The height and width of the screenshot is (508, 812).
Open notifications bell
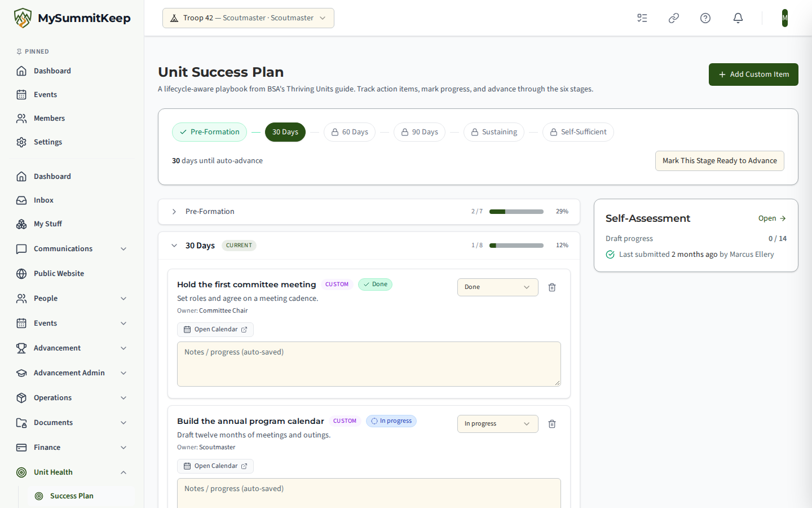[738, 18]
